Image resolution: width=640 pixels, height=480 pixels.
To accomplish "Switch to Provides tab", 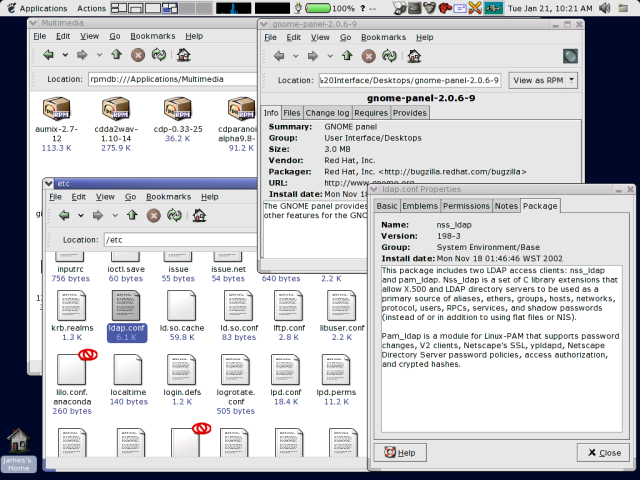I will click(x=410, y=113).
